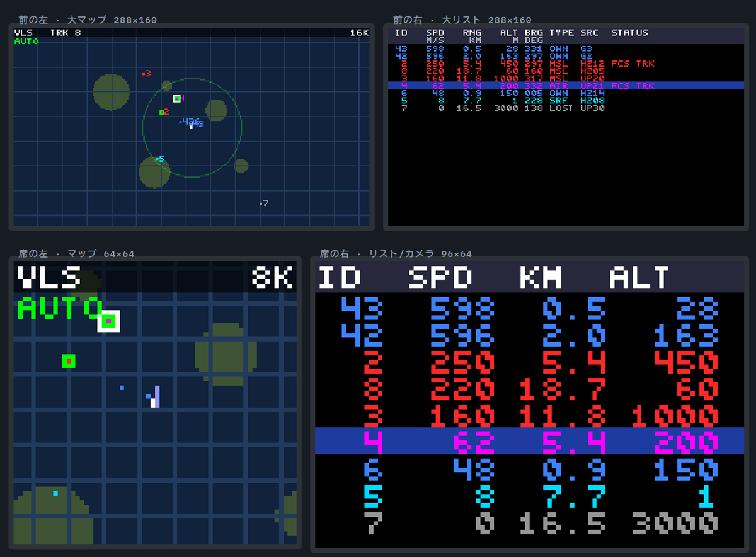
Task: Click green AUTO mode on small map
Action: click(x=59, y=308)
